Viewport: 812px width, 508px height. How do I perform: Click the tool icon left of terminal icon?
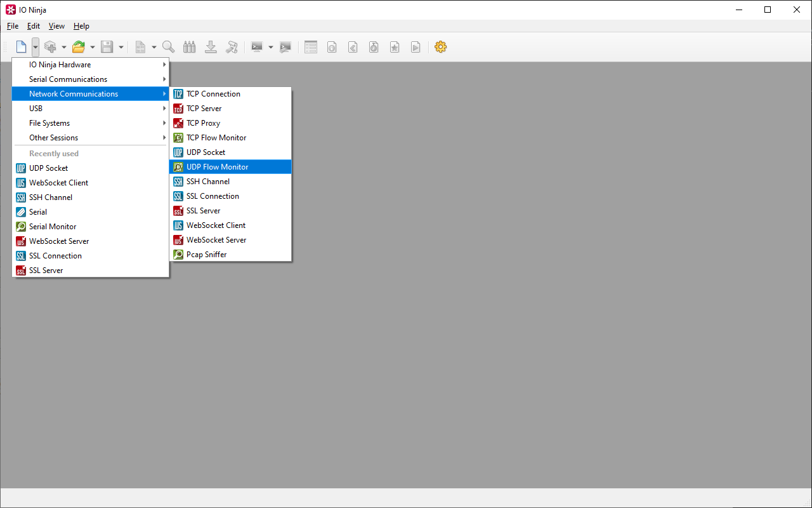tap(232, 47)
